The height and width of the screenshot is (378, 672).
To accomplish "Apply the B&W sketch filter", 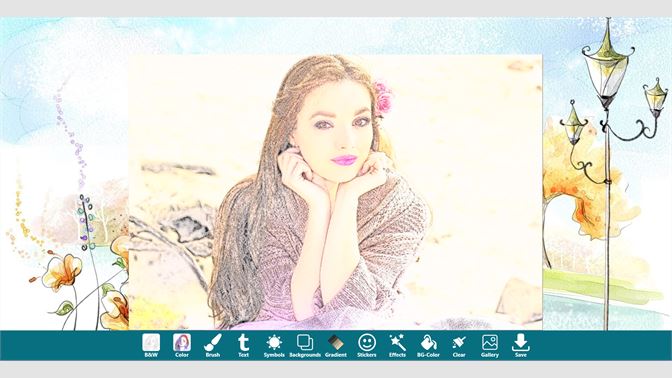I will [x=151, y=345].
